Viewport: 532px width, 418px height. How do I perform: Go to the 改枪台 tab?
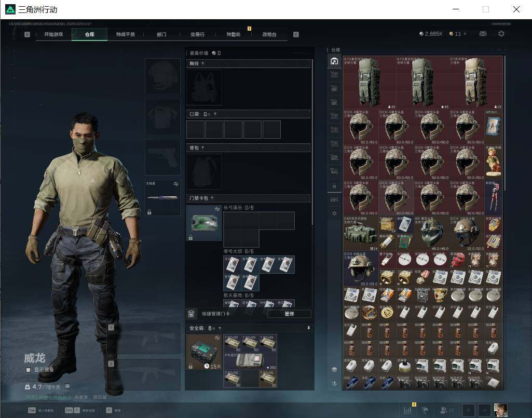(269, 34)
